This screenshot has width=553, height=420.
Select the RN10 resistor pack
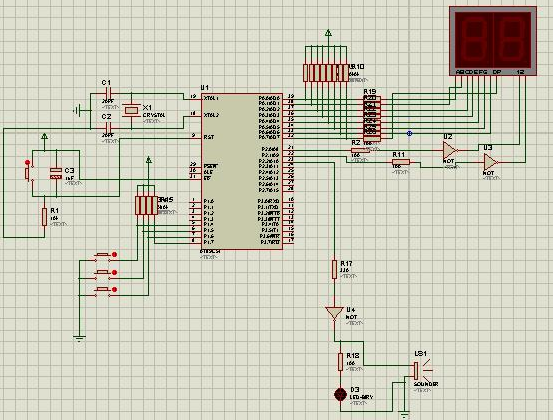(x=326, y=73)
